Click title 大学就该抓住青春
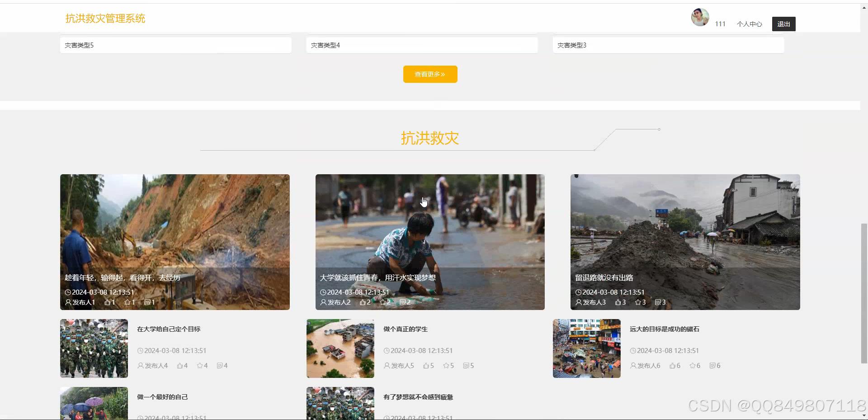The width and height of the screenshot is (868, 420). pos(378,277)
